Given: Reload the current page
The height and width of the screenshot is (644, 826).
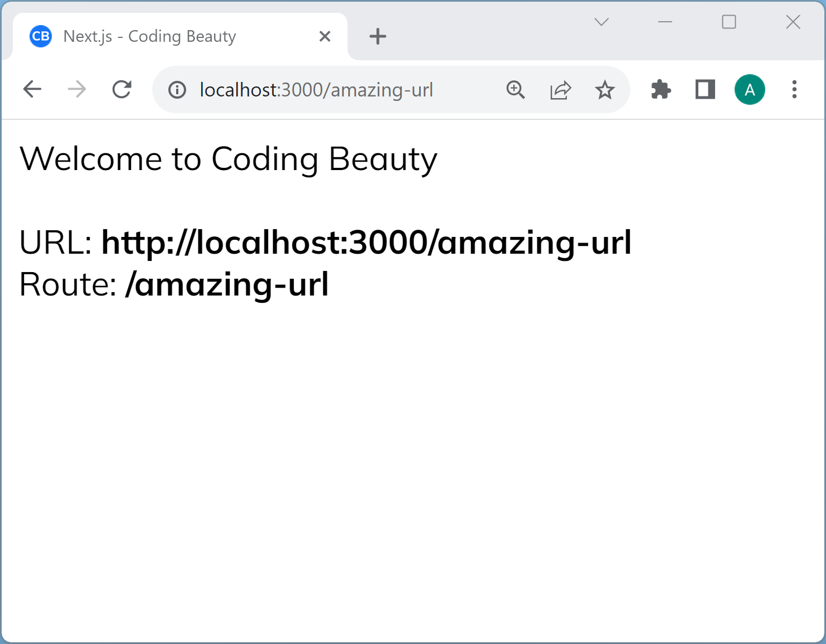Looking at the screenshot, I should [122, 89].
